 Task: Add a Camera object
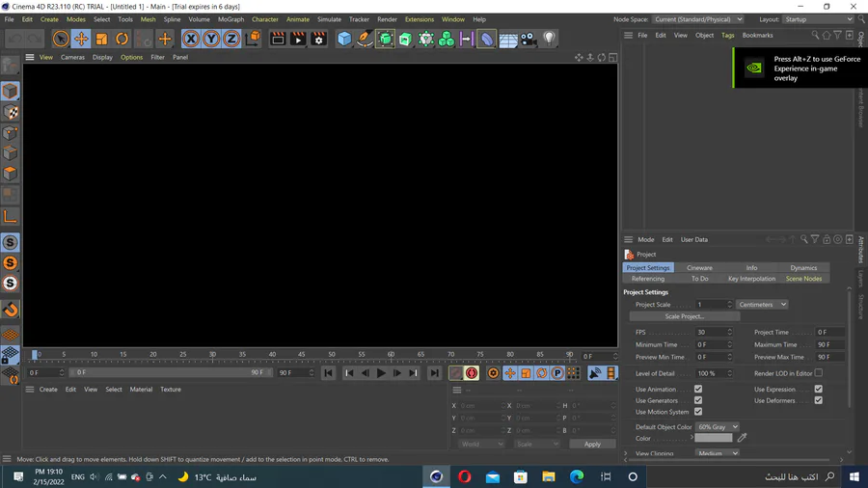529,39
